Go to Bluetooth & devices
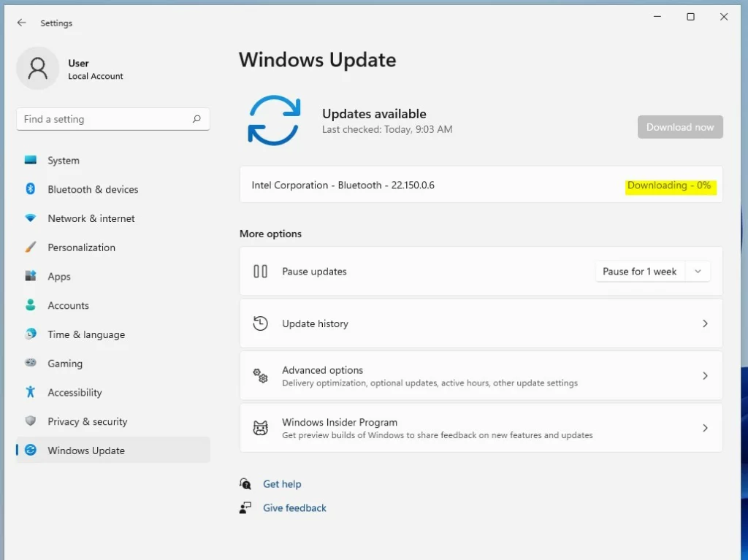 pos(113,189)
